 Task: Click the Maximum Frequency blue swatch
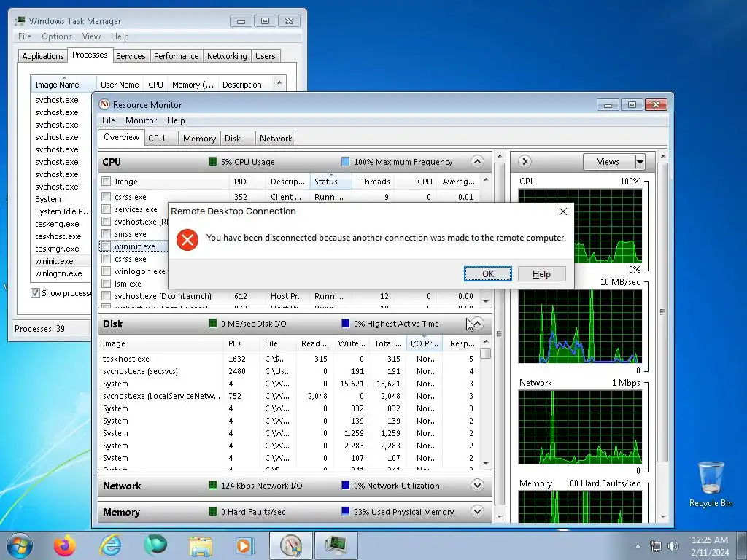[x=345, y=161]
